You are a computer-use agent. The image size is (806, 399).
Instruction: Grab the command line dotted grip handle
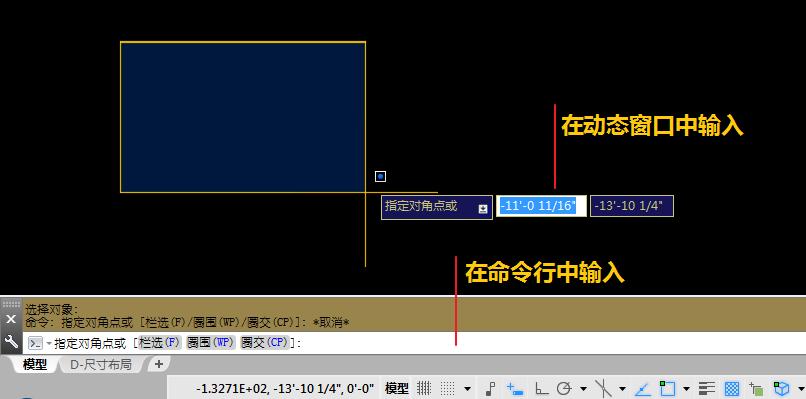point(11,304)
